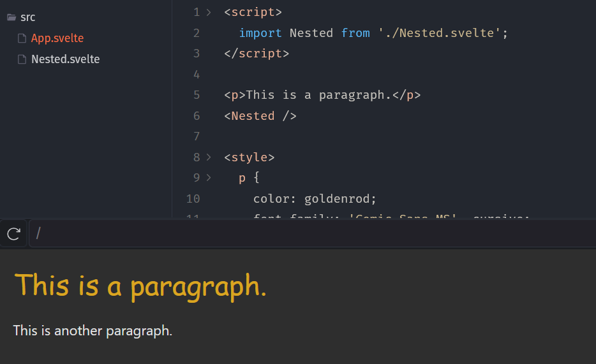Click 'This is another paragraph.' in preview
The width and height of the screenshot is (596, 364).
pos(93,331)
